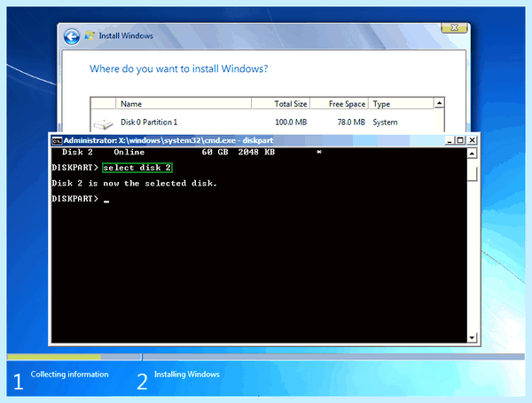
Task: Minimize the Administrator cmd.exe window
Action: 450,140
